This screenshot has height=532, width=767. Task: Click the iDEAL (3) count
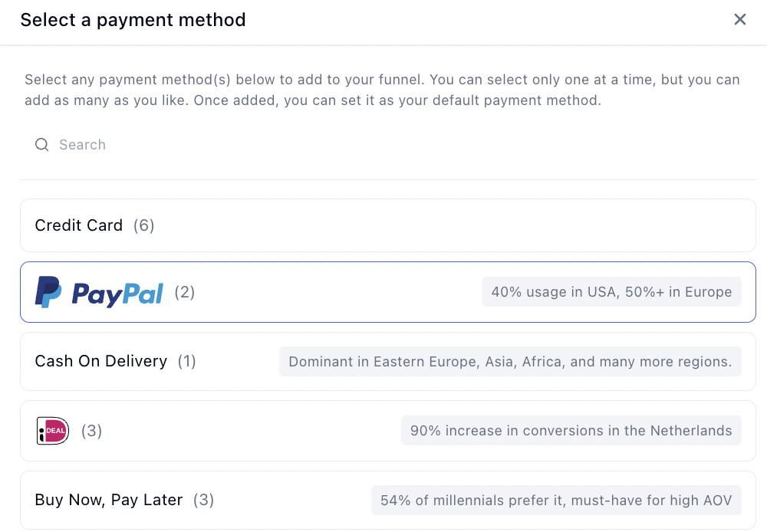(92, 431)
